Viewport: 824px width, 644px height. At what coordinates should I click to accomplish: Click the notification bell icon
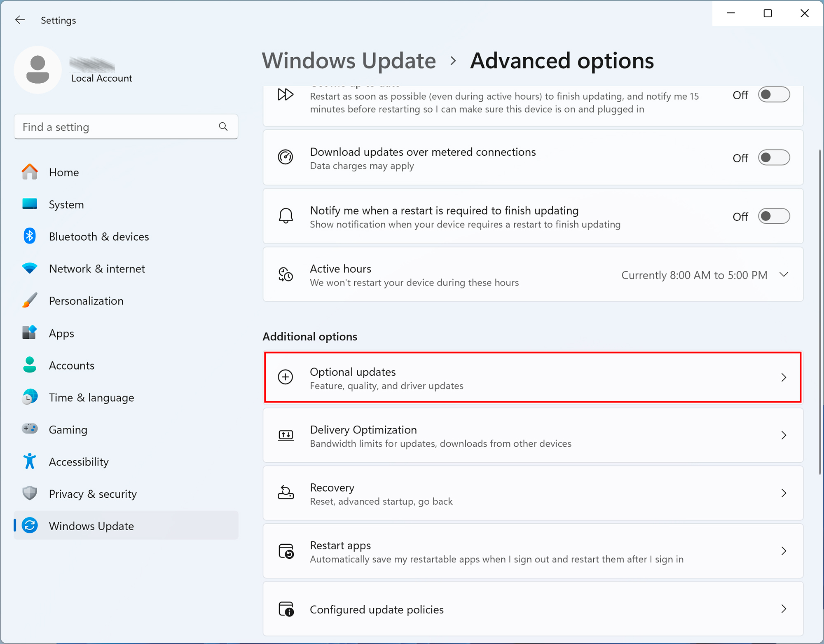pos(286,216)
